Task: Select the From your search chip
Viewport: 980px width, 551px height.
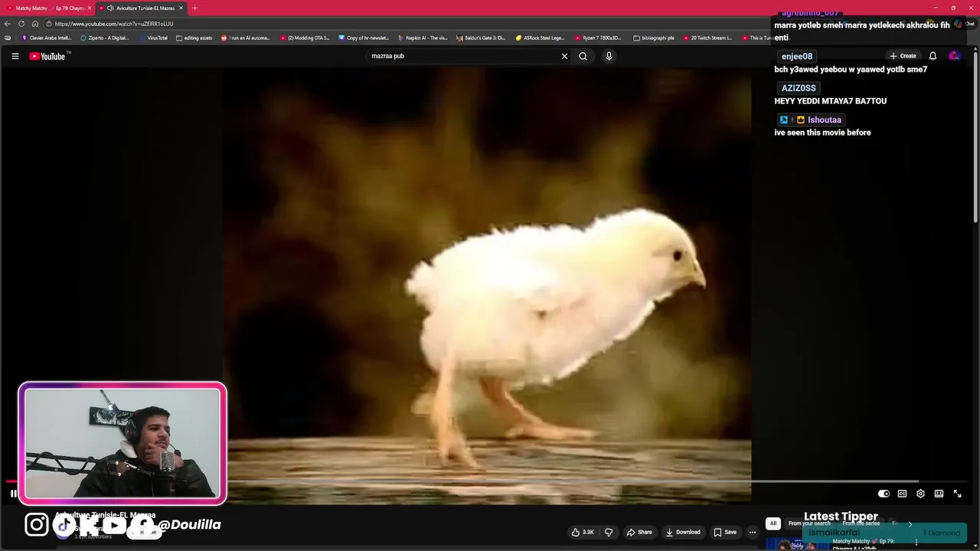Action: (x=809, y=523)
